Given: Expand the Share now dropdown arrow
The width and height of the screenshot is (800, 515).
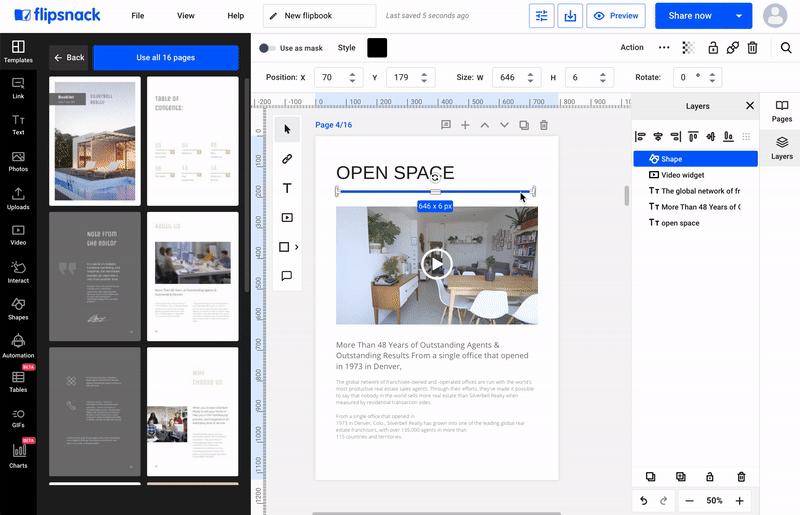Looking at the screenshot, I should tap(739, 16).
